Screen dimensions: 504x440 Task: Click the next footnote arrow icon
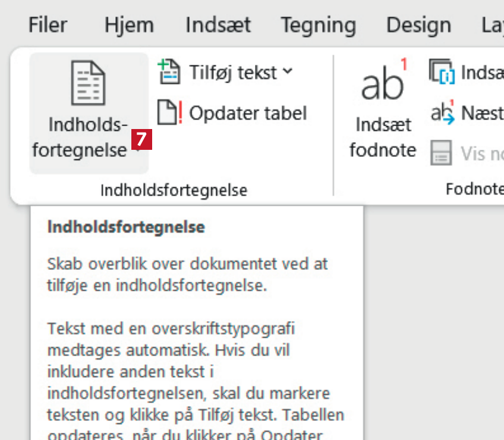[442, 112]
